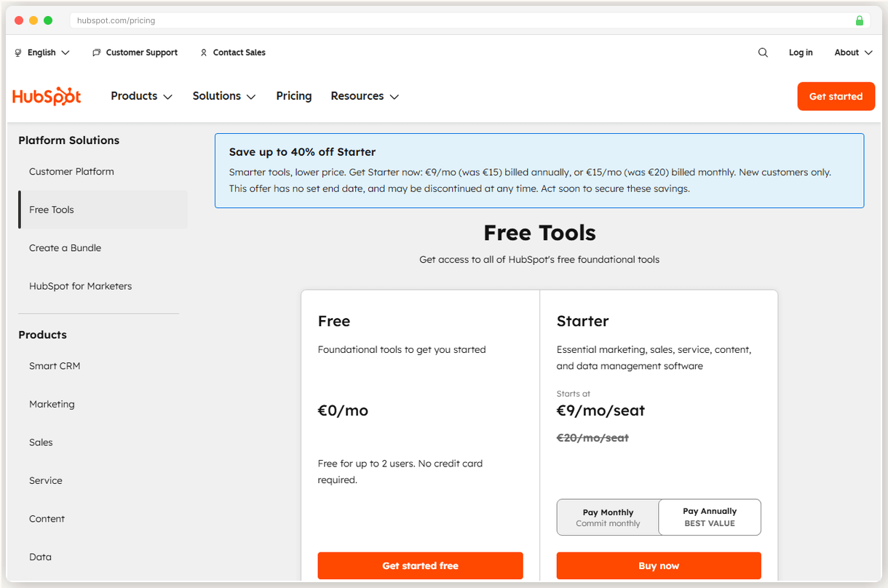The width and height of the screenshot is (888, 588).
Task: Open the search icon in the top bar
Action: 763,52
